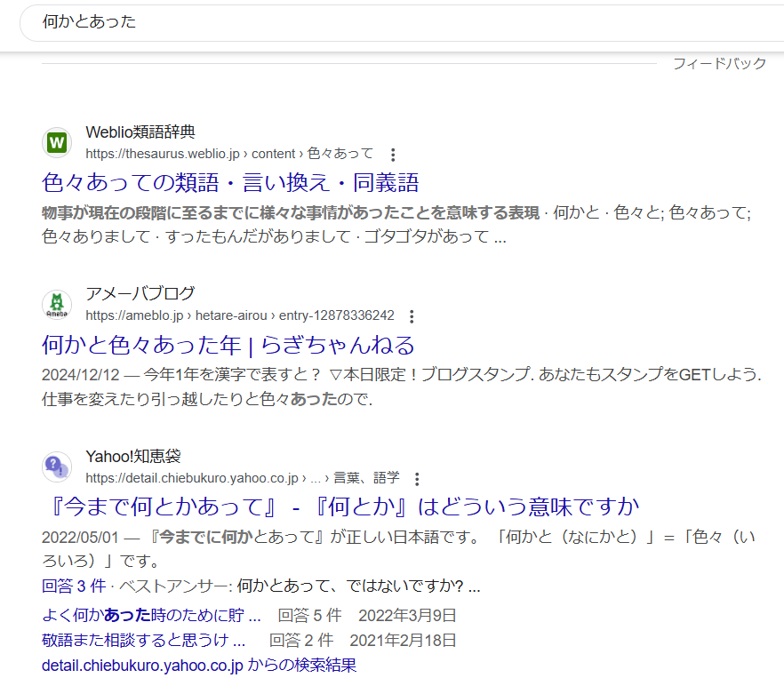784x694 pixels.
Task: Open 敬語また相談すると思うけ sublink
Action: (143, 641)
